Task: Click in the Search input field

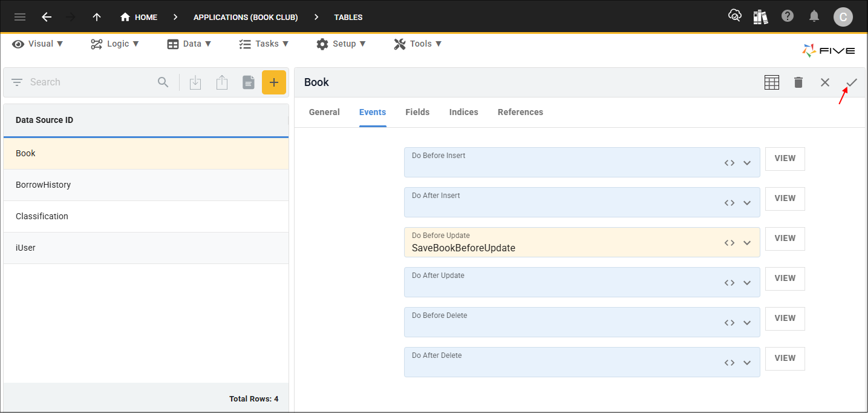Action: click(x=91, y=82)
